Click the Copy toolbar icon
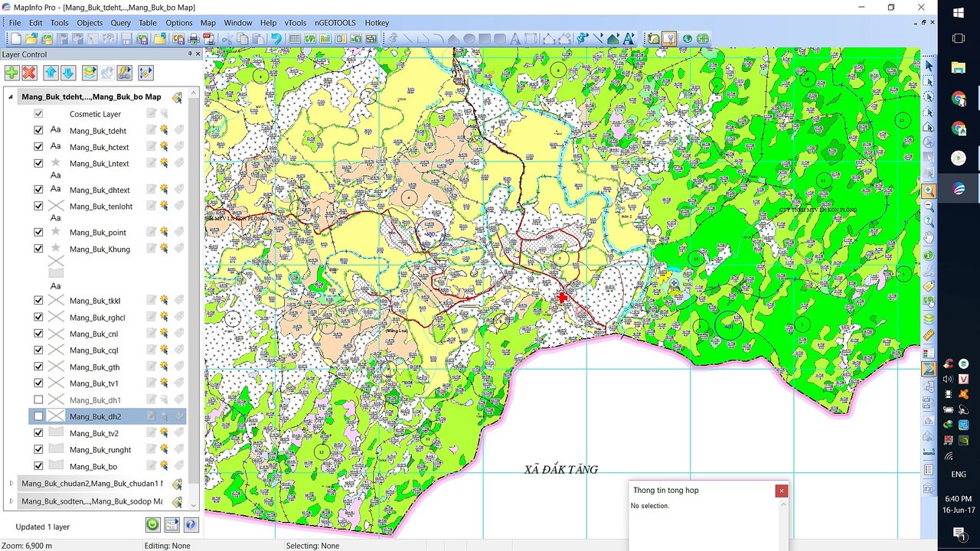Viewport: 980px width, 551px height. pyautogui.click(x=243, y=38)
